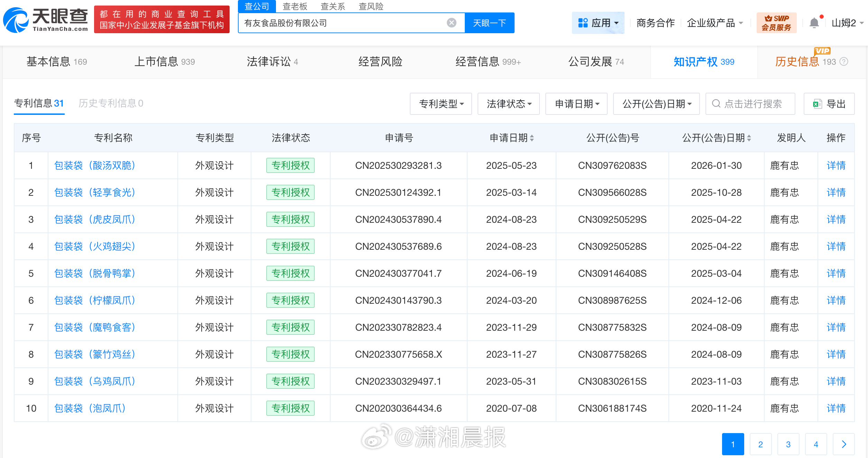This screenshot has height=458, width=868.
Task: Click the 天眼一下 search button
Action: click(x=489, y=23)
